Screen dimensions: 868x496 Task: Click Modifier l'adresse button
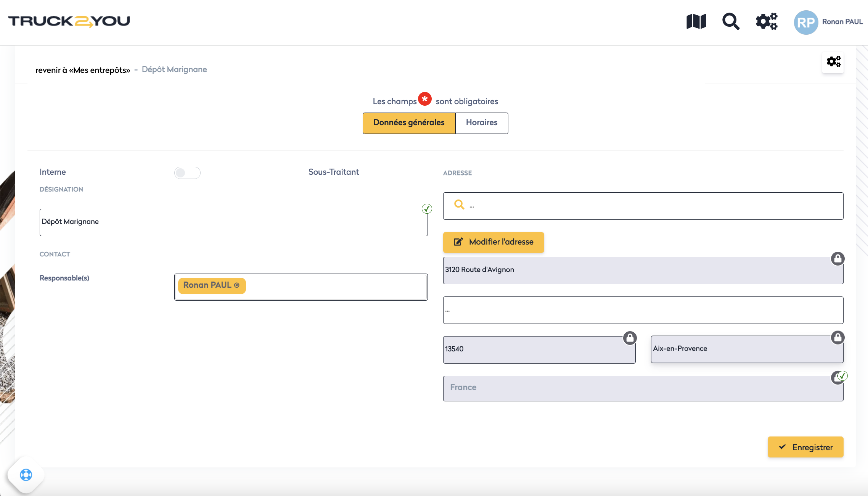tap(493, 242)
